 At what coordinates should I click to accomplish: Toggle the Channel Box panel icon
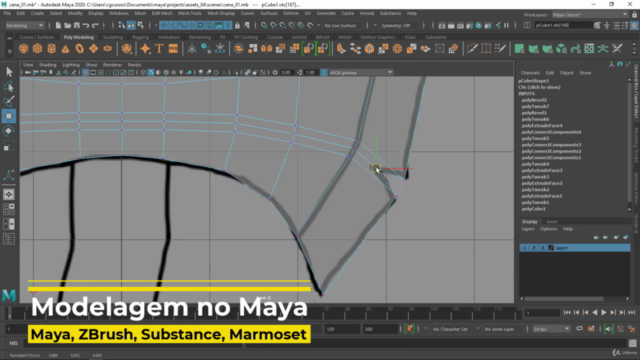tap(634, 25)
